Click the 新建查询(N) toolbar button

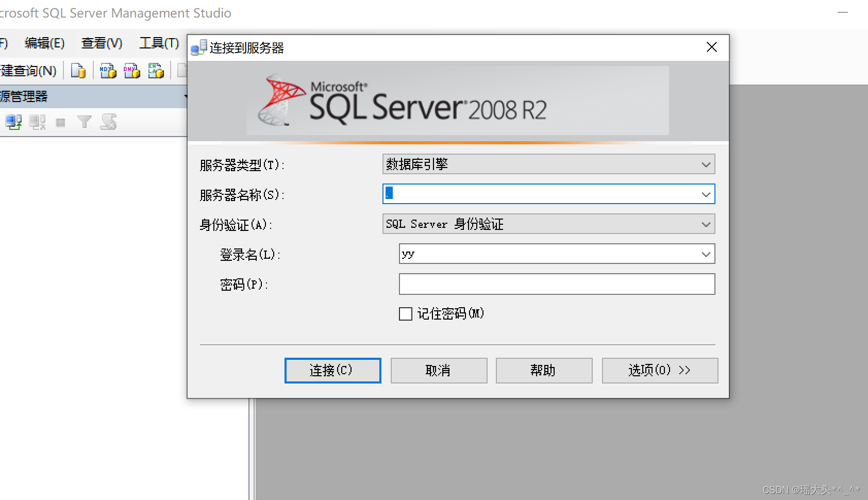pos(28,71)
